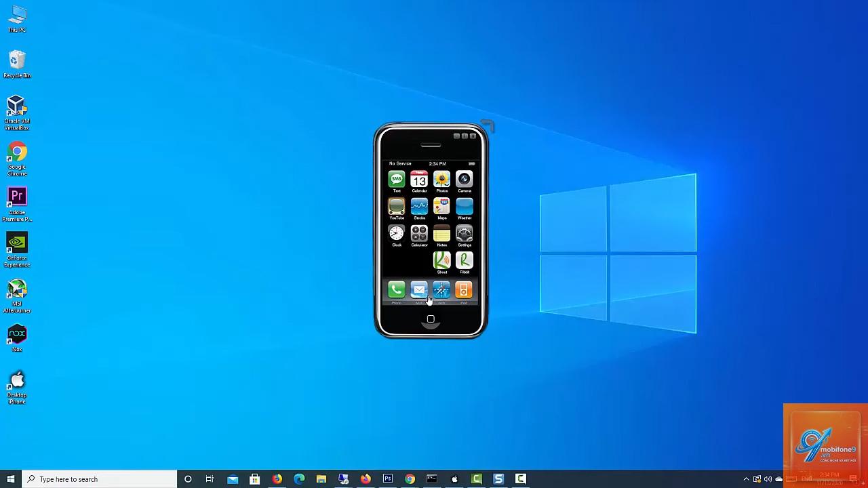Open the Ribbit app
Viewport: 868px width, 488px height.
point(464,261)
